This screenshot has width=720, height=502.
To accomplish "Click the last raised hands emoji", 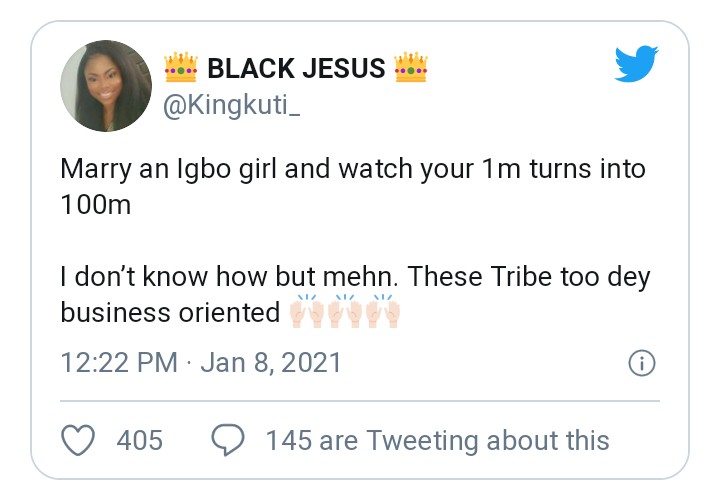I will pyautogui.click(x=386, y=312).
